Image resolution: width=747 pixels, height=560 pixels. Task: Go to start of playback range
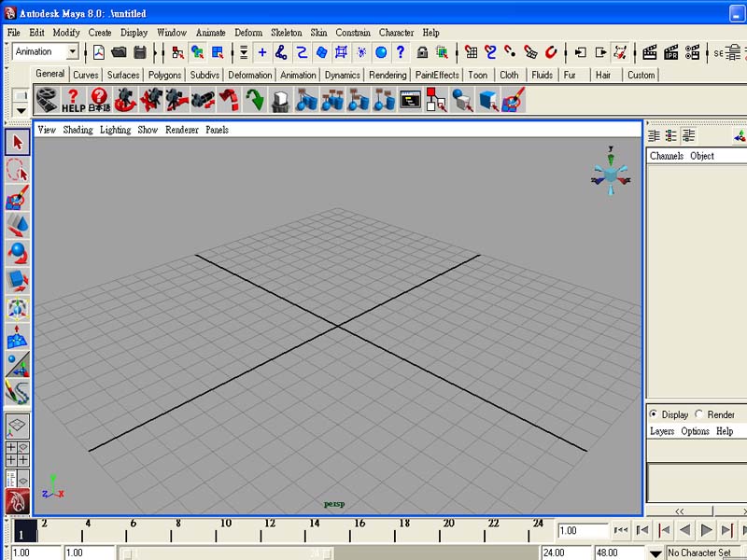pos(621,530)
